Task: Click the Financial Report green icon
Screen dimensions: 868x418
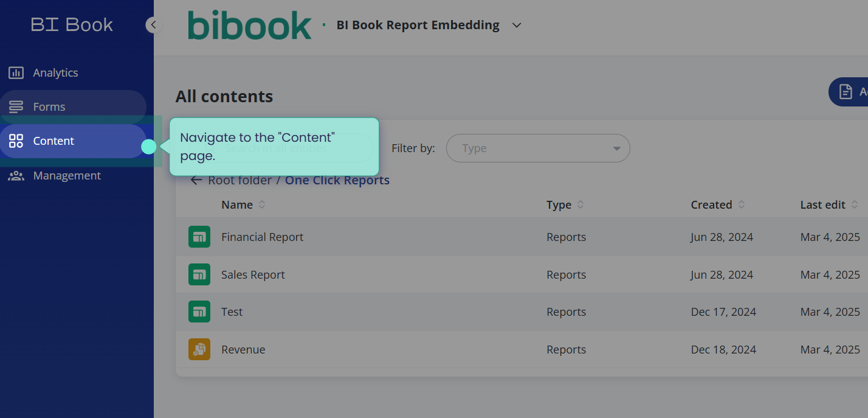Action: click(x=199, y=237)
